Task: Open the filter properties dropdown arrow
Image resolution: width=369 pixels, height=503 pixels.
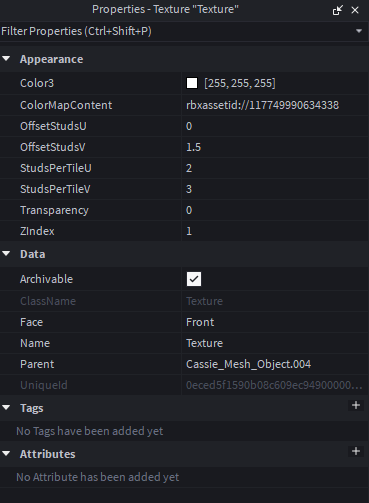Action: [359, 31]
